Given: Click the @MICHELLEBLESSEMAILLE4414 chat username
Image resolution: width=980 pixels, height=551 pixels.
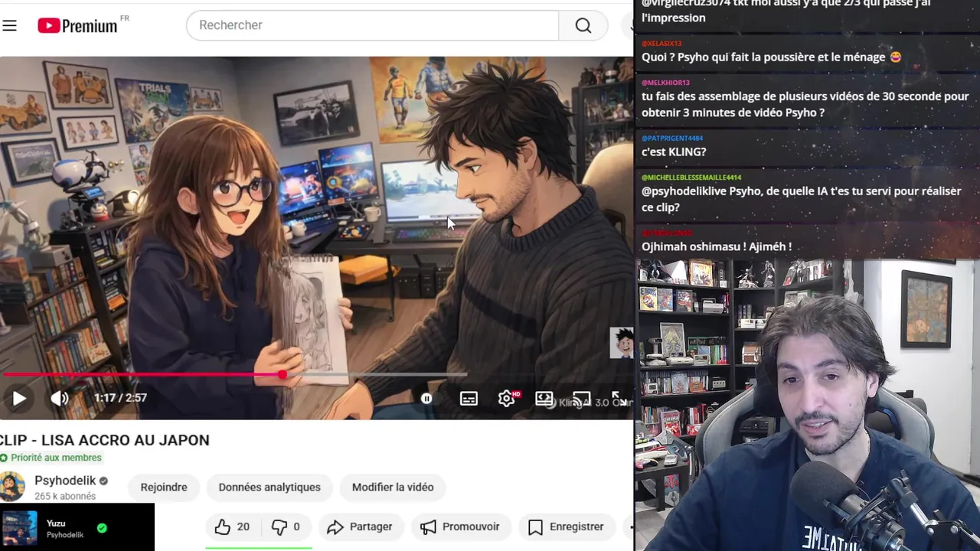Looking at the screenshot, I should coord(691,178).
